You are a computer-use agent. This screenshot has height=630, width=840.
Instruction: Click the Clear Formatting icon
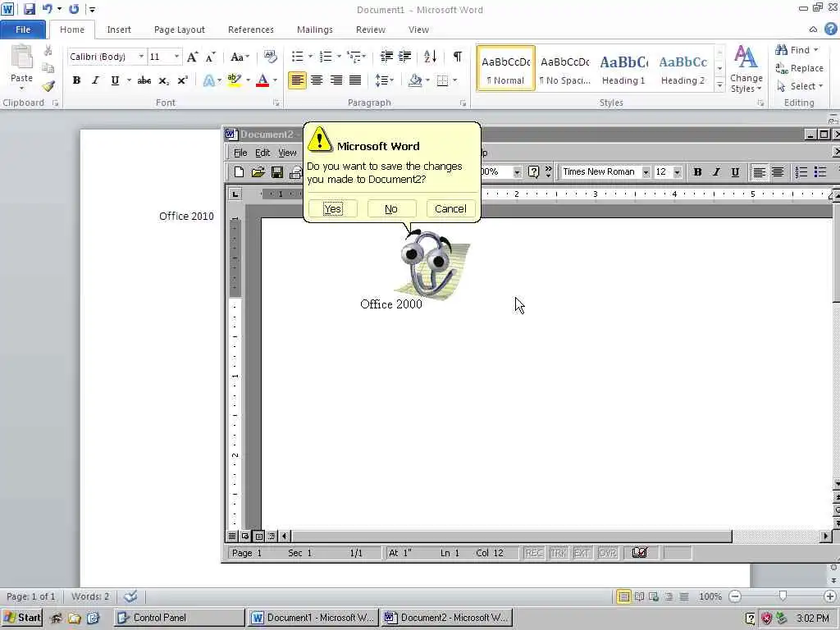(271, 57)
